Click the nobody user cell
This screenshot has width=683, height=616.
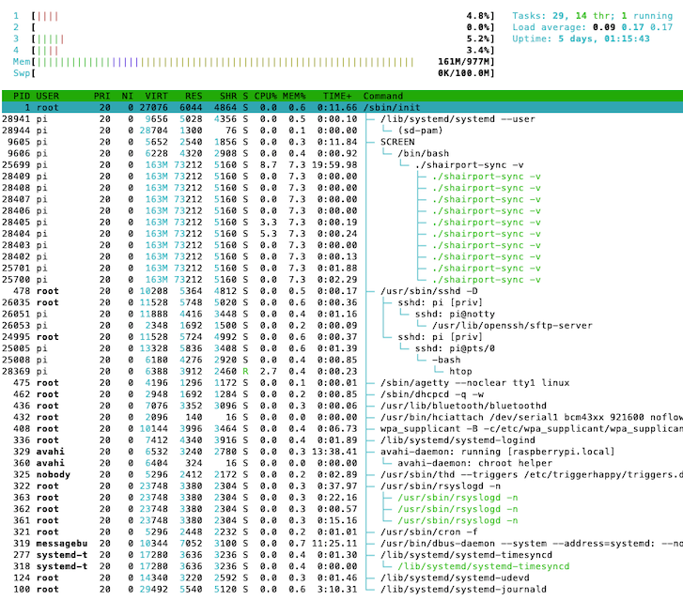(x=54, y=474)
